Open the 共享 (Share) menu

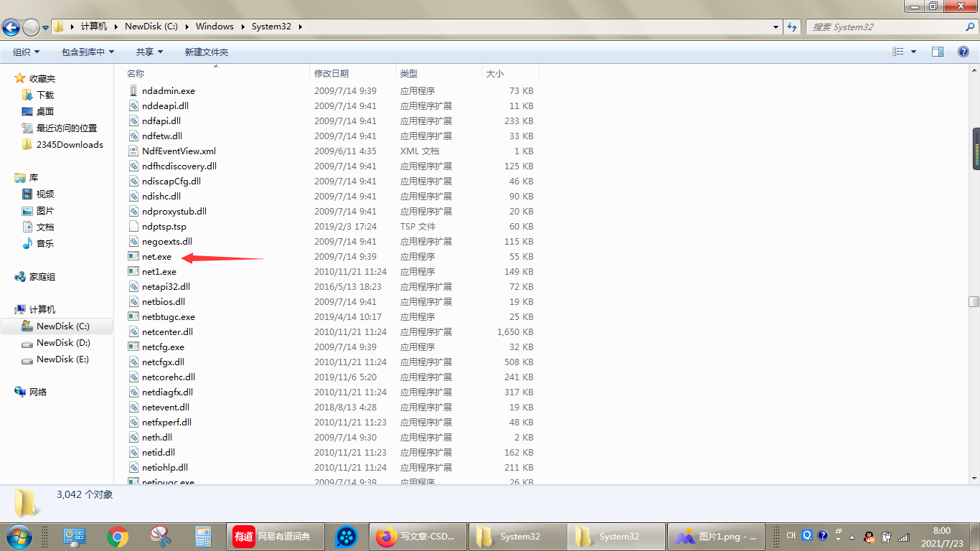click(x=149, y=52)
